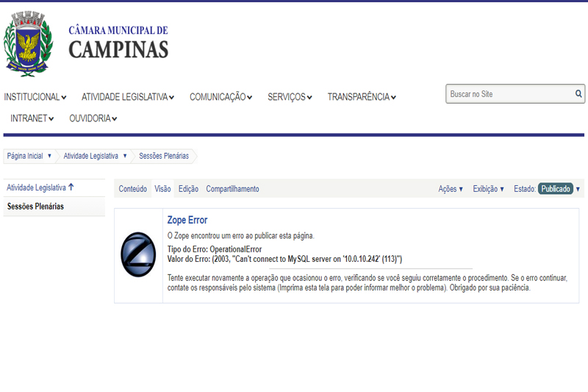Click the Buscar no Site search field
Viewport: 588px width, 392px height.
click(510, 94)
